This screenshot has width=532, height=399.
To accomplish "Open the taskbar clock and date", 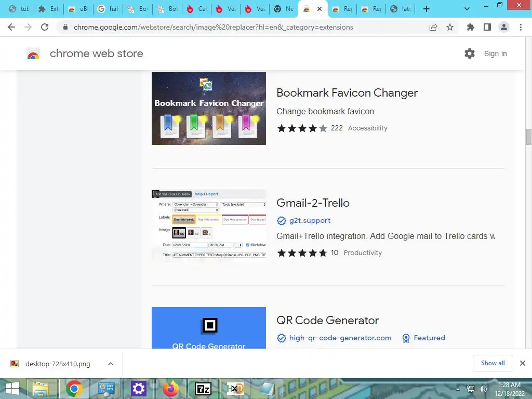I will [x=509, y=389].
